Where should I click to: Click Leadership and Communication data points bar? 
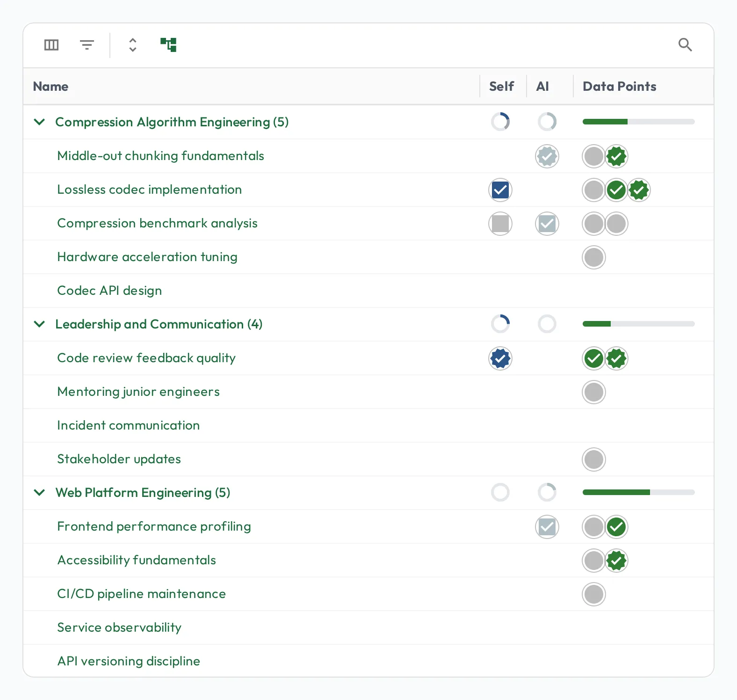pyautogui.click(x=639, y=324)
